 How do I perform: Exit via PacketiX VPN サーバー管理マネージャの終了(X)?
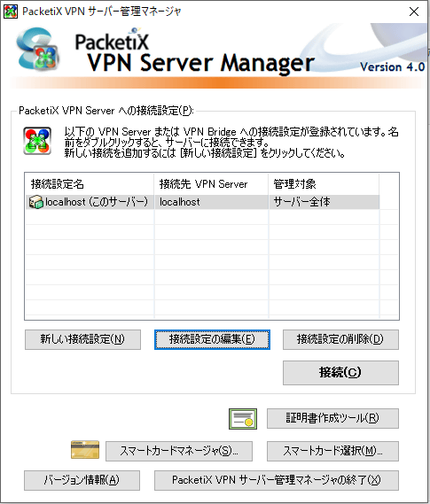[x=277, y=481]
